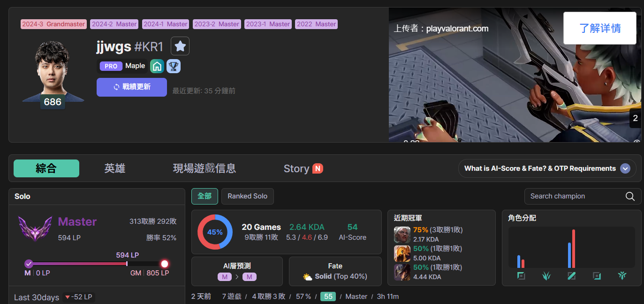Click the 上传者：playvalorant.com uploader text
This screenshot has height=304, width=644.
point(441,29)
